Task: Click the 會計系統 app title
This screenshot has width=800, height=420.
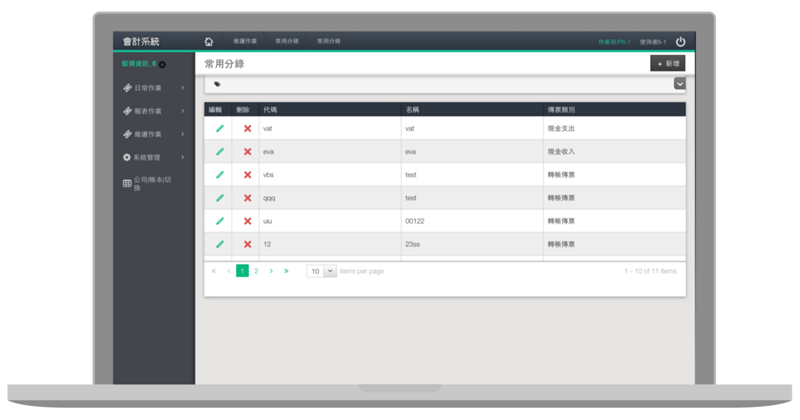Action: (x=141, y=41)
